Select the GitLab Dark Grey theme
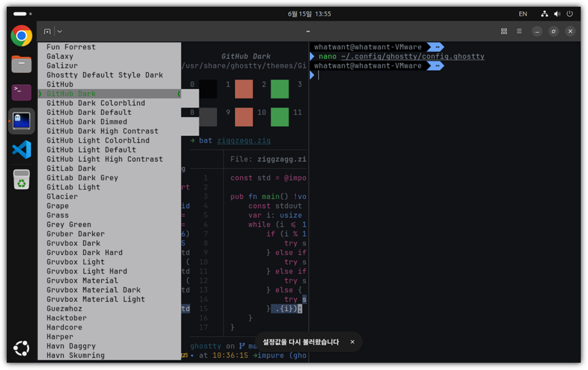Image resolution: width=588 pixels, height=370 pixels. tap(109, 178)
